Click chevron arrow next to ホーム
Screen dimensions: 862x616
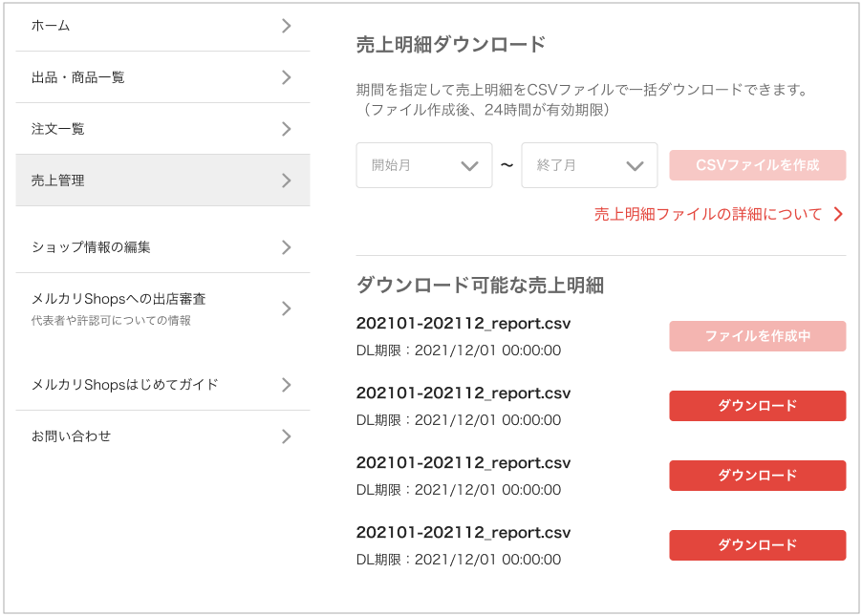(287, 26)
